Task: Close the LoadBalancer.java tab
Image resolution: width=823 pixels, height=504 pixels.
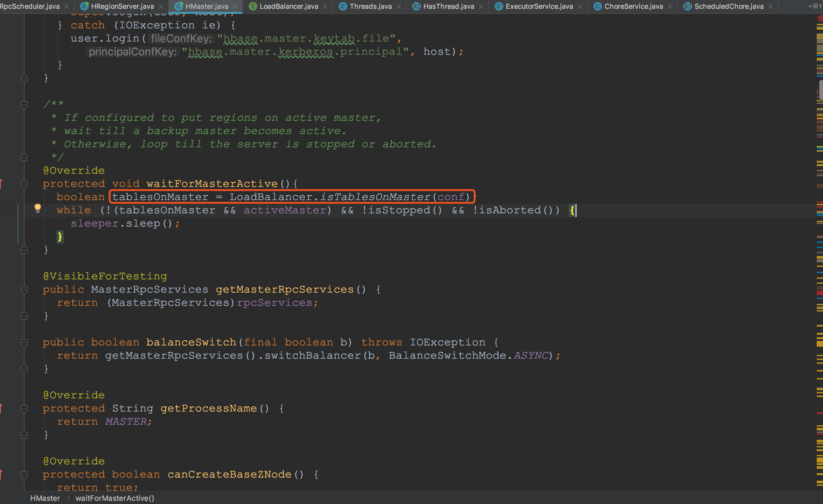Action: pos(325,6)
